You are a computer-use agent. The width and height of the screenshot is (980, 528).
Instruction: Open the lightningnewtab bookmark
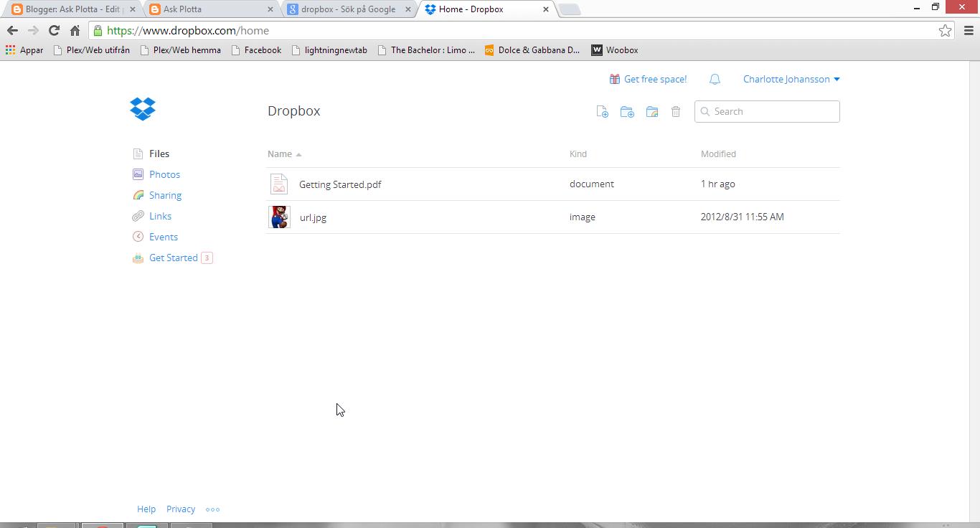coord(329,50)
